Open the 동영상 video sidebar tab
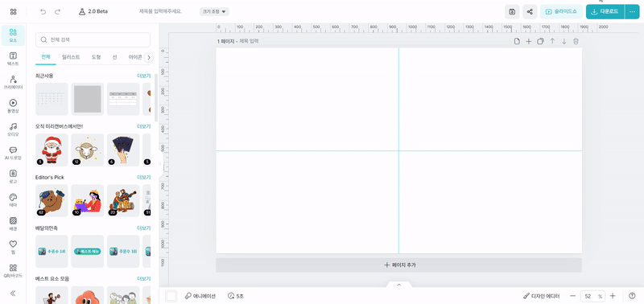 (13, 106)
